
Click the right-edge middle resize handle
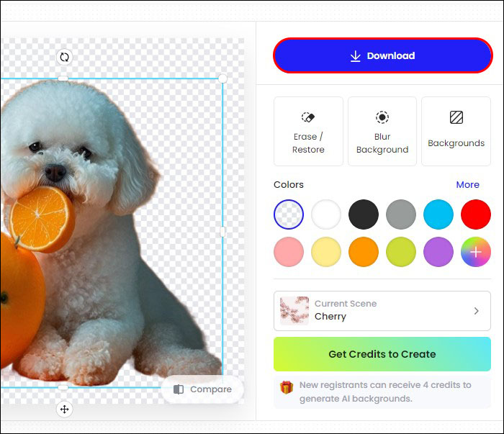point(222,232)
